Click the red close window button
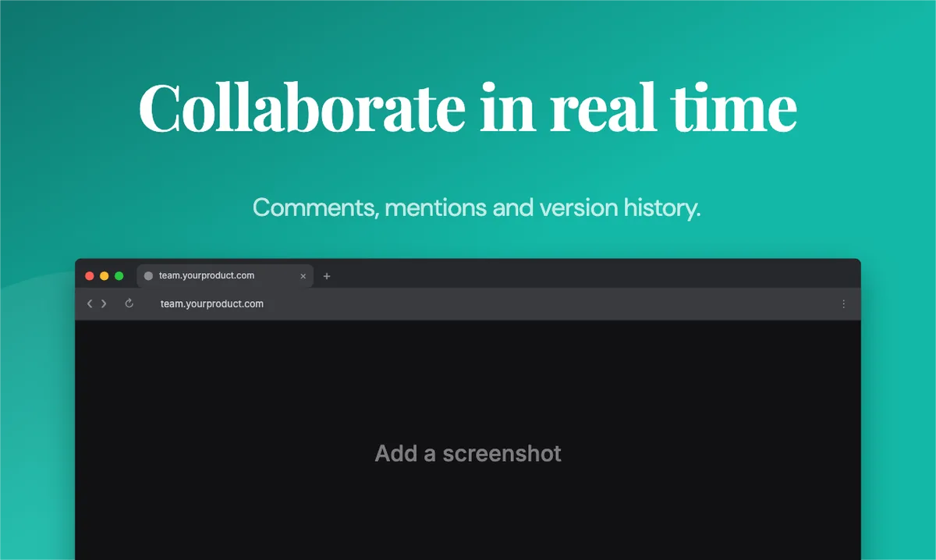 [89, 276]
